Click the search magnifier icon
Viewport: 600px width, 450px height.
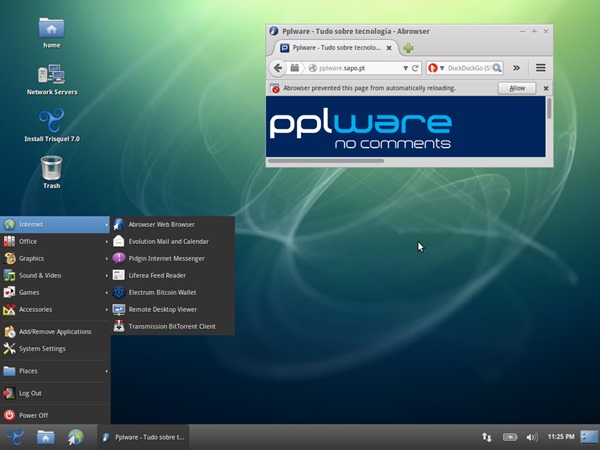[x=497, y=68]
